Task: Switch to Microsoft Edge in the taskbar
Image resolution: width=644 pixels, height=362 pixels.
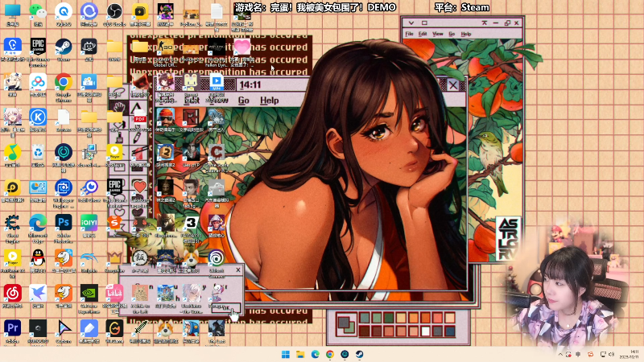Action: [x=315, y=354]
